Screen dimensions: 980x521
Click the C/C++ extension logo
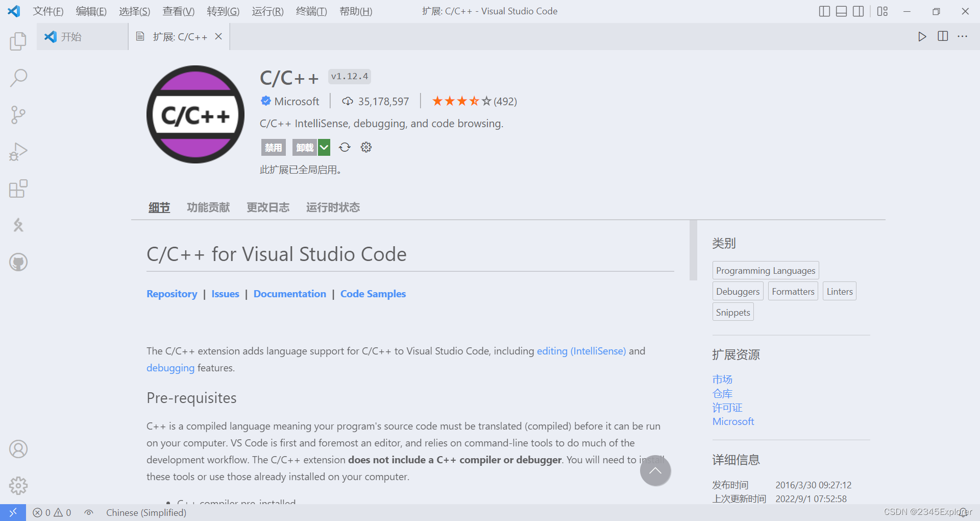(195, 114)
